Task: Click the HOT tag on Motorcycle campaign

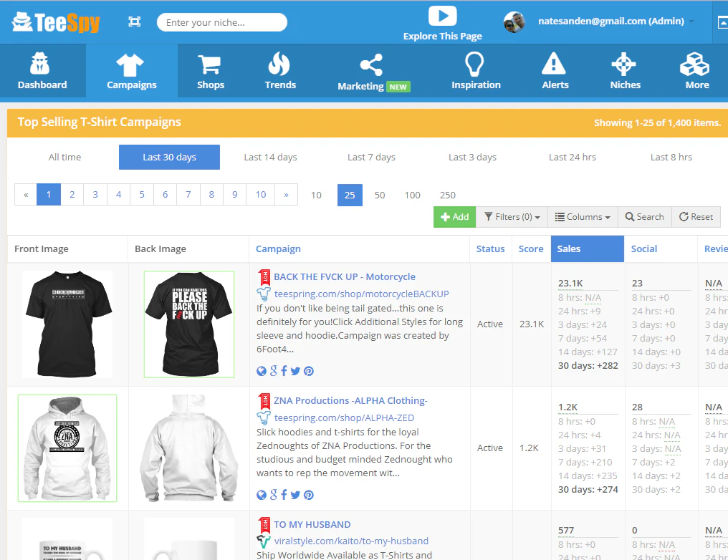Action: 264,277
